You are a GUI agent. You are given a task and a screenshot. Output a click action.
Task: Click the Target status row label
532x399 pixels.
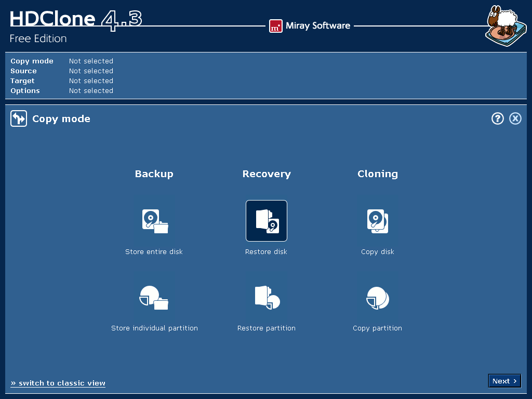(x=22, y=81)
